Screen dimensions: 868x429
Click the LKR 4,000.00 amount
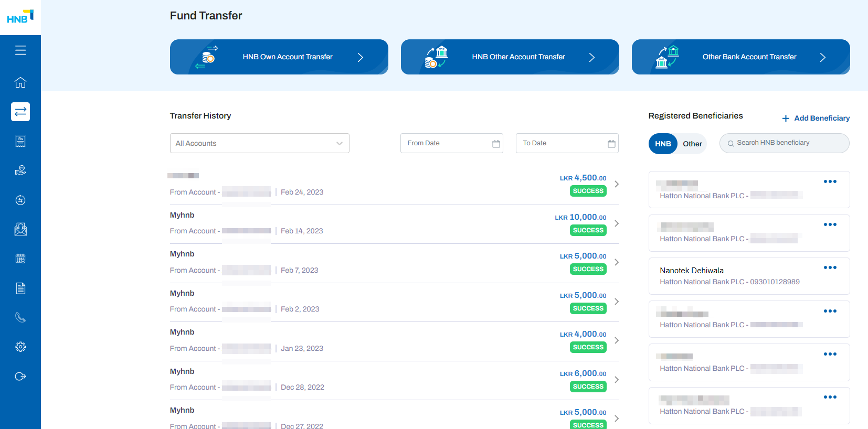[583, 334]
